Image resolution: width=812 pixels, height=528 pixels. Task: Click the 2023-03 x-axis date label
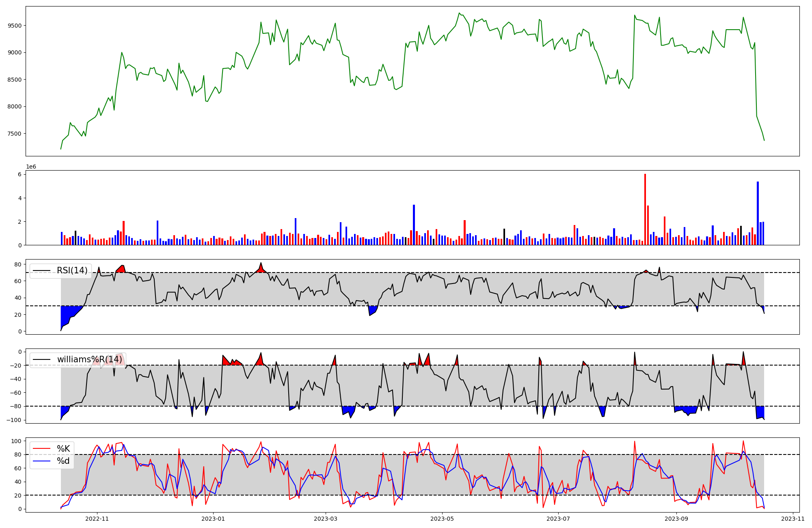pos(325,519)
